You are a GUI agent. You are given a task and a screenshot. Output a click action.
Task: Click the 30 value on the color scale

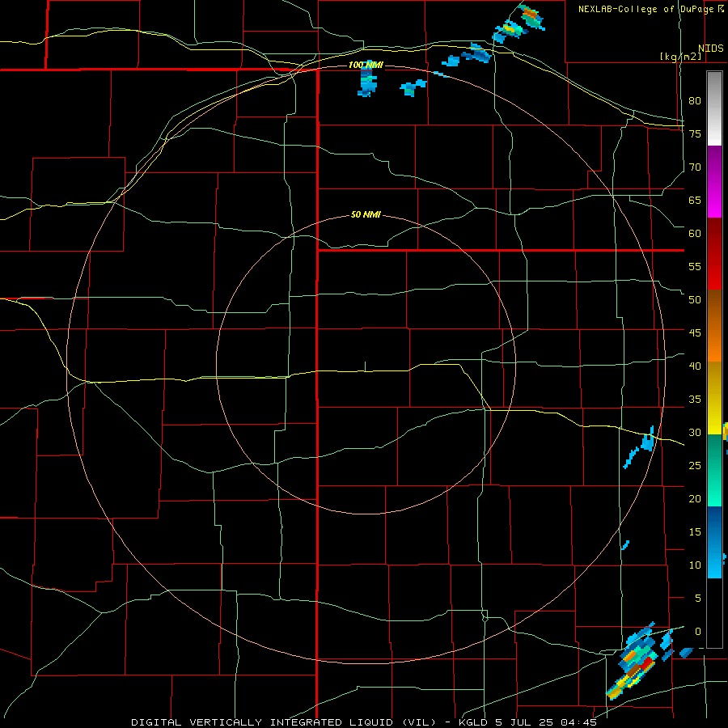click(x=695, y=433)
